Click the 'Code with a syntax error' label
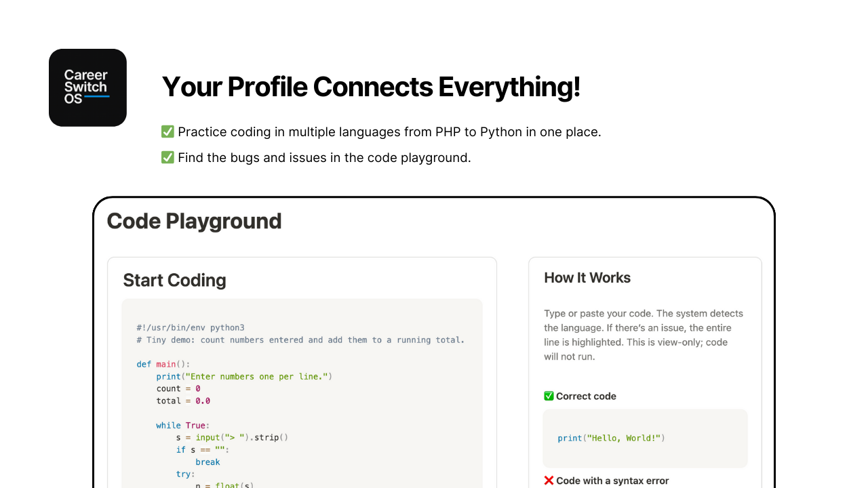Viewport: 868px width, 488px height. click(612, 481)
